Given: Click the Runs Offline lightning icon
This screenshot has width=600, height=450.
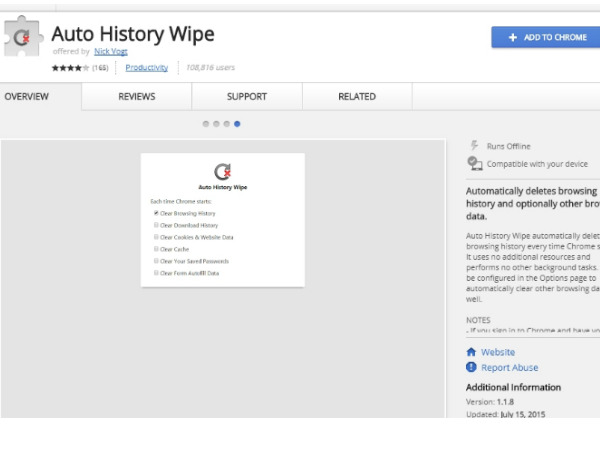Looking at the screenshot, I should click(474, 145).
